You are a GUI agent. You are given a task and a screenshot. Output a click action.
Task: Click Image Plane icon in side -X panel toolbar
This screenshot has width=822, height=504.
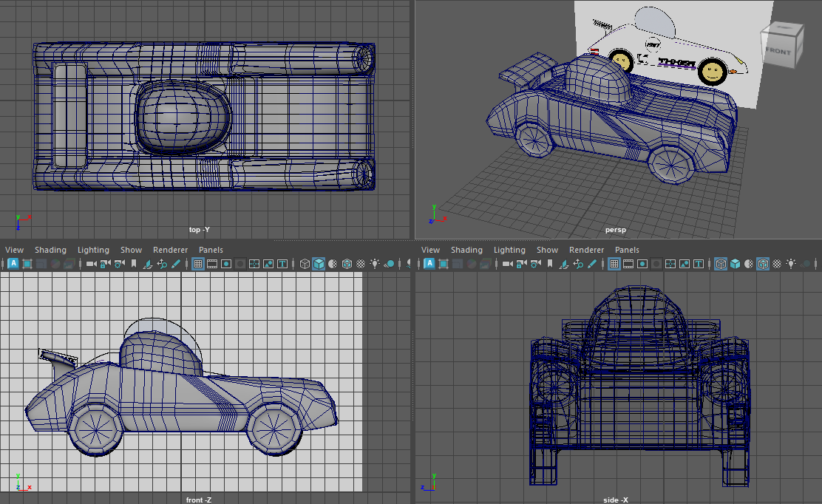(564, 264)
